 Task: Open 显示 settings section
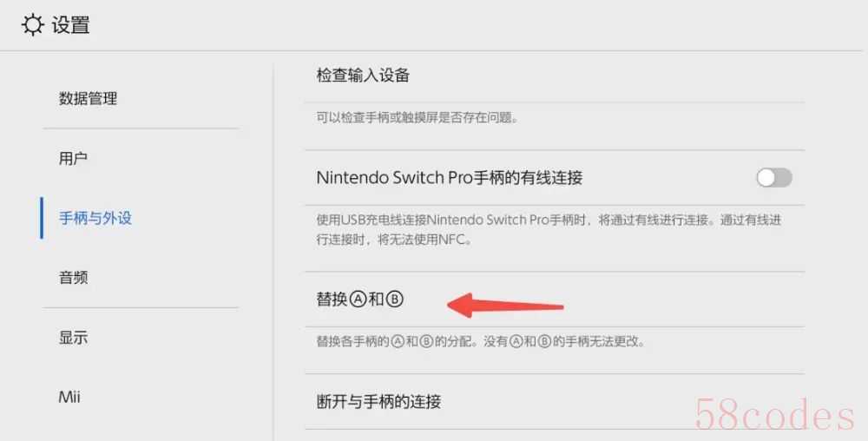pos(73,337)
